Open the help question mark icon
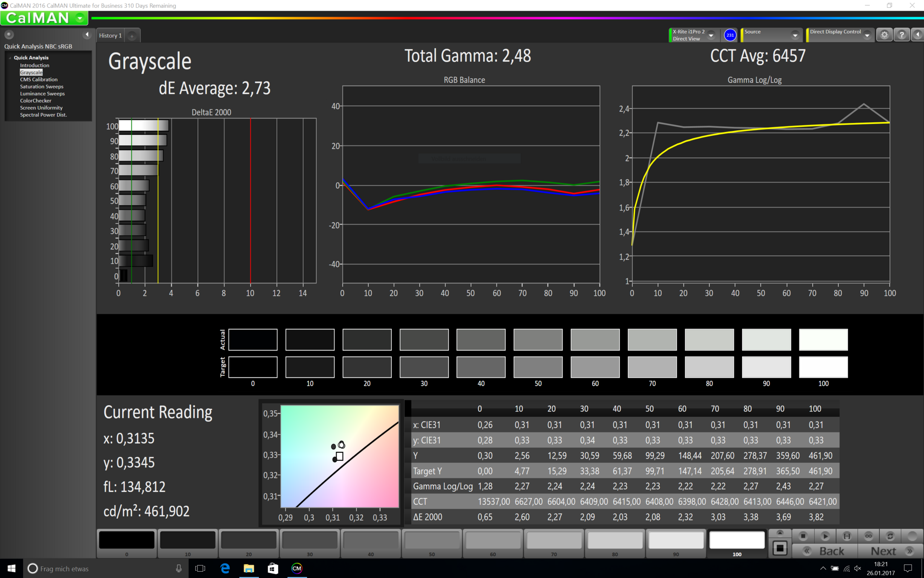This screenshot has height=578, width=924. [x=901, y=35]
